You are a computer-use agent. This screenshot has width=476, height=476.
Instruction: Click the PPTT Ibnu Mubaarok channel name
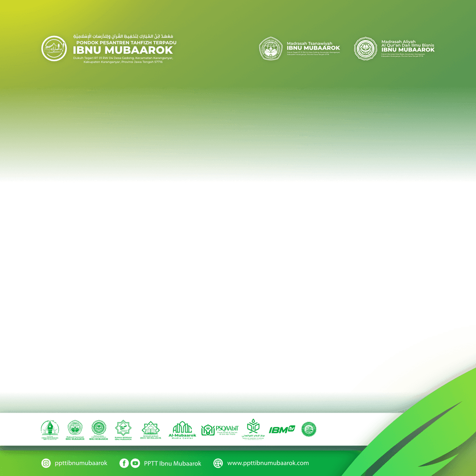(173, 464)
